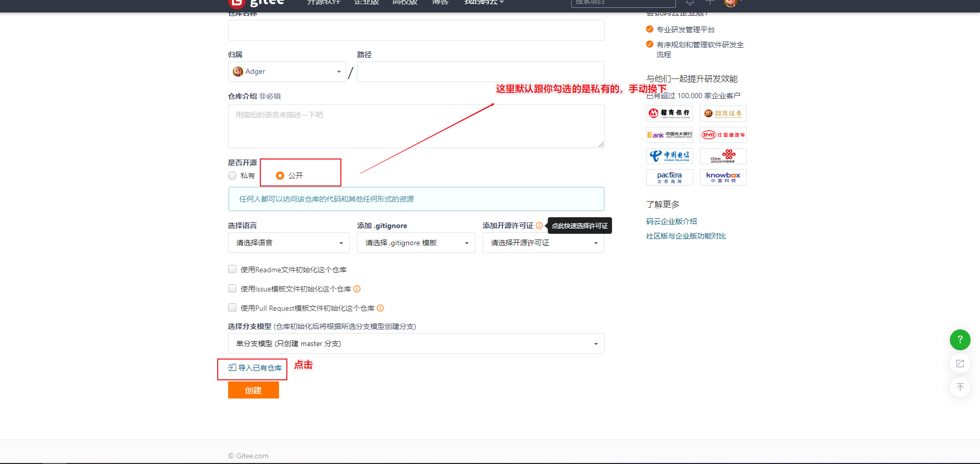
Task: Click into the 仓库名称 input field
Action: [x=416, y=30]
